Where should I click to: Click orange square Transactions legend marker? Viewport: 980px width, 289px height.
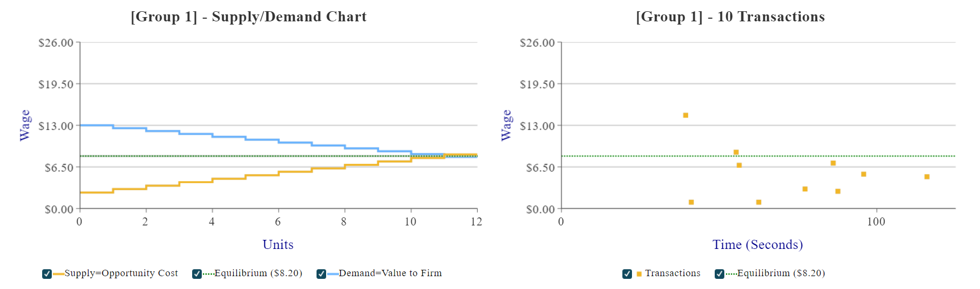(x=639, y=274)
